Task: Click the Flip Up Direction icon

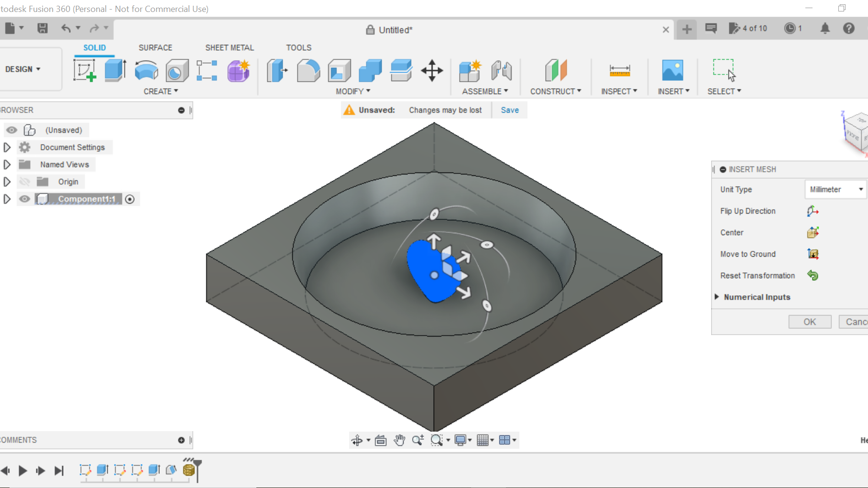Action: coord(812,211)
